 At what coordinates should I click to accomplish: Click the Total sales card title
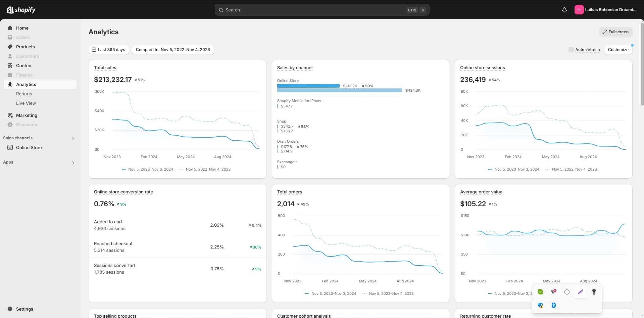click(105, 67)
